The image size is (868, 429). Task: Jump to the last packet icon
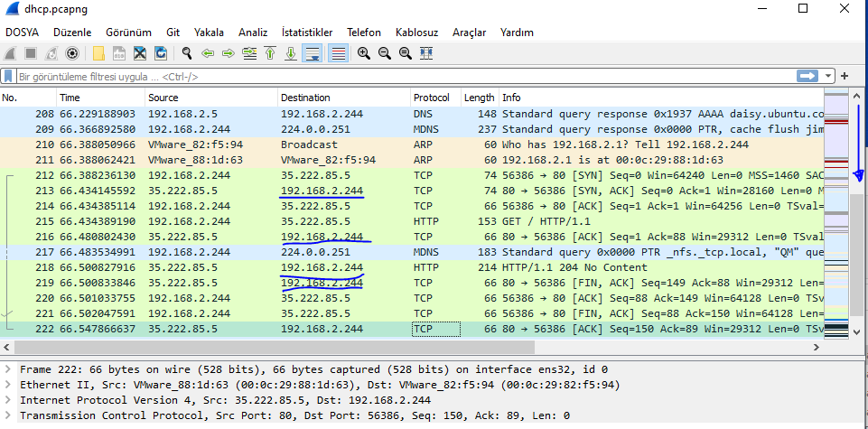click(x=291, y=53)
